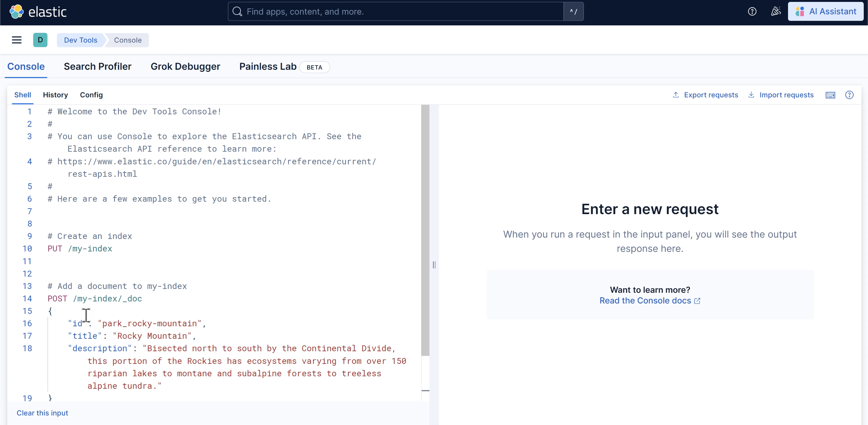
Task: Open the newsfeed celebration icon
Action: (776, 12)
